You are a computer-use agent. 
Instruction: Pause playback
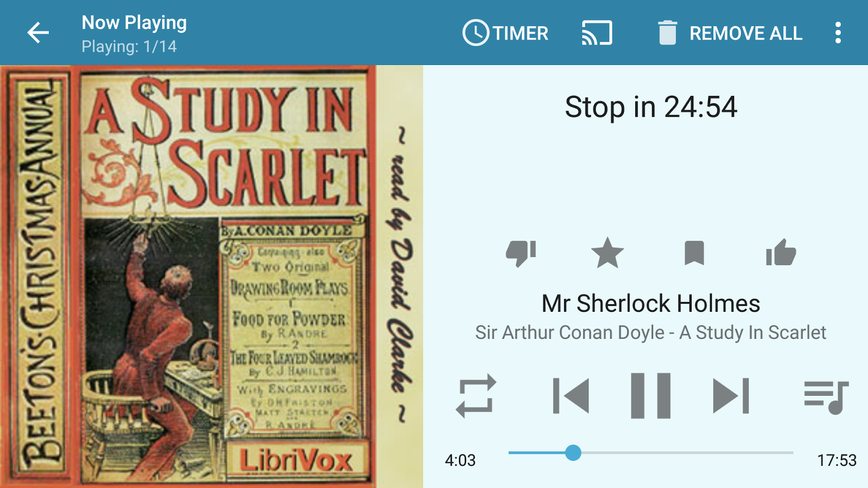point(650,396)
